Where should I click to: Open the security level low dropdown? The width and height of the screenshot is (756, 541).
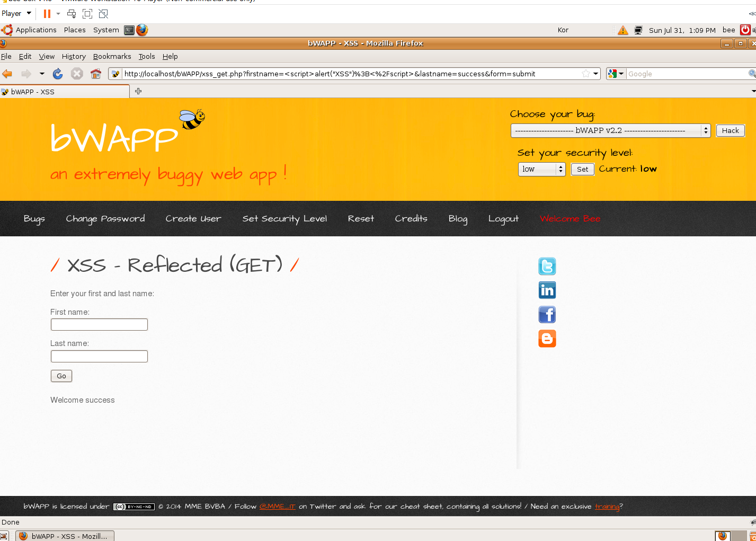[541, 169]
